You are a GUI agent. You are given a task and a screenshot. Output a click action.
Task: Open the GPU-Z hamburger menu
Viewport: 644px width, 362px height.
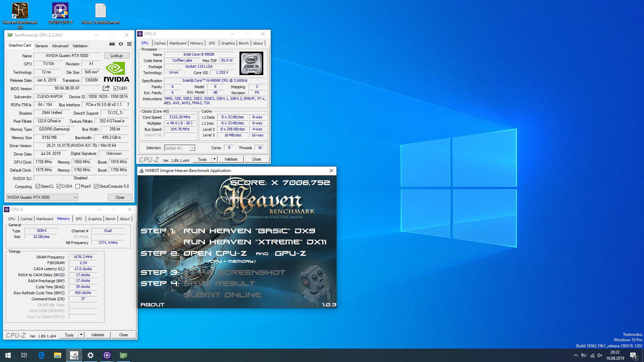click(x=129, y=44)
